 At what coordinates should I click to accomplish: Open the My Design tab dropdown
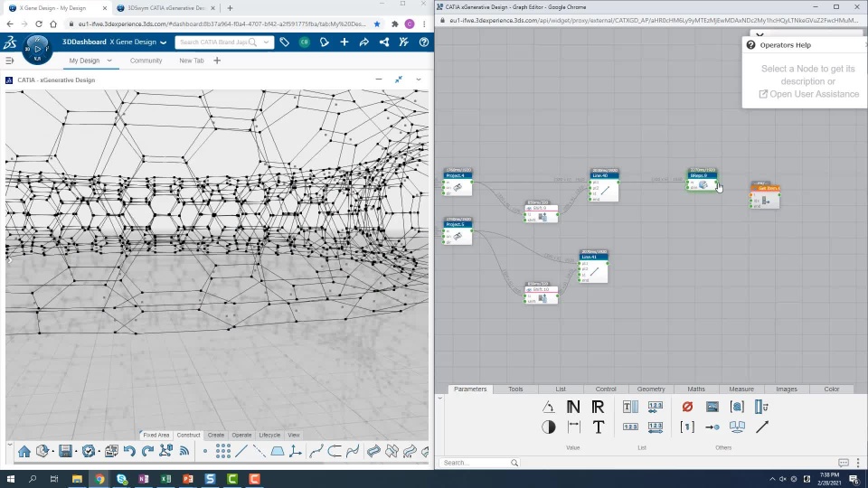coord(109,61)
